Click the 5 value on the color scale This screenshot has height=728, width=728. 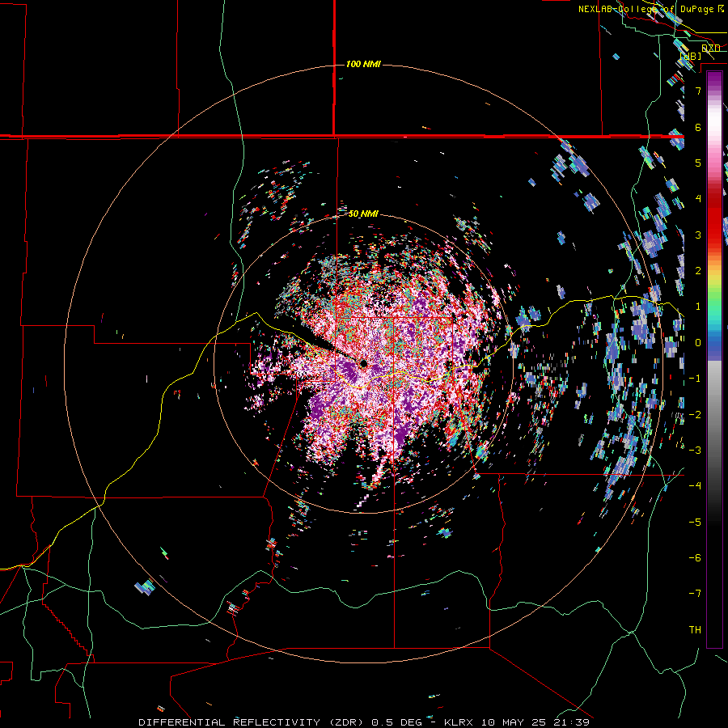tap(698, 163)
